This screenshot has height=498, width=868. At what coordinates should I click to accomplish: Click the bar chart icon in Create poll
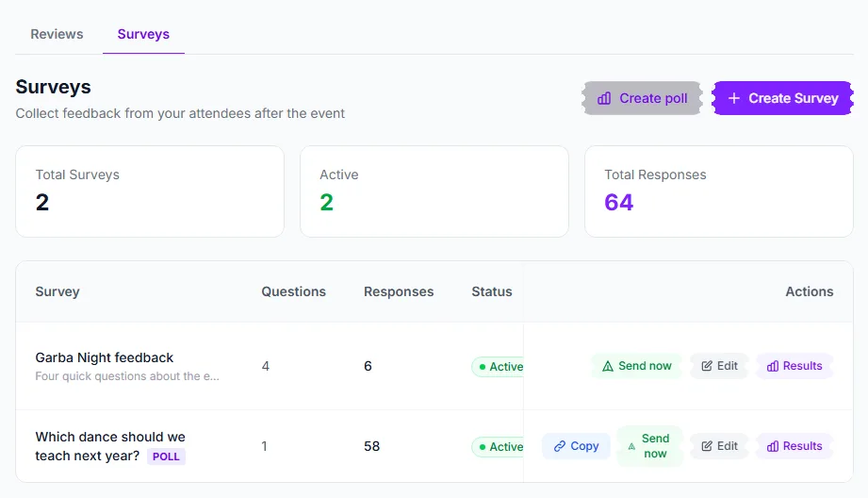[604, 98]
